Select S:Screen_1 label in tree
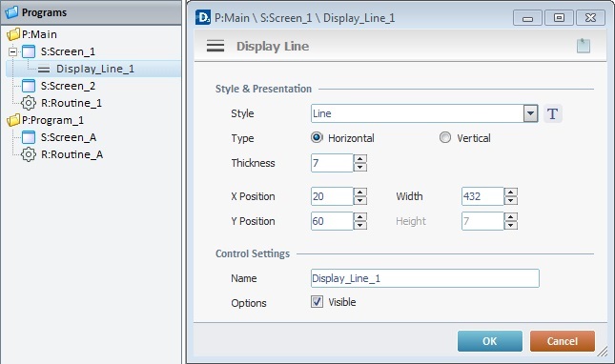Screen dimensions: 615x364 click(x=68, y=51)
